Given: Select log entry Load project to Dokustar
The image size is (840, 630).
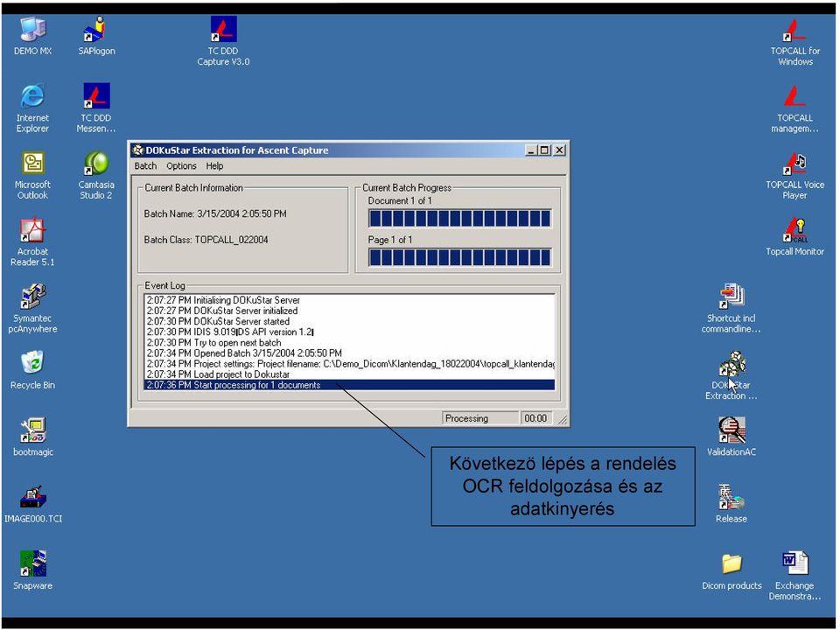Looking at the screenshot, I should point(350,374).
